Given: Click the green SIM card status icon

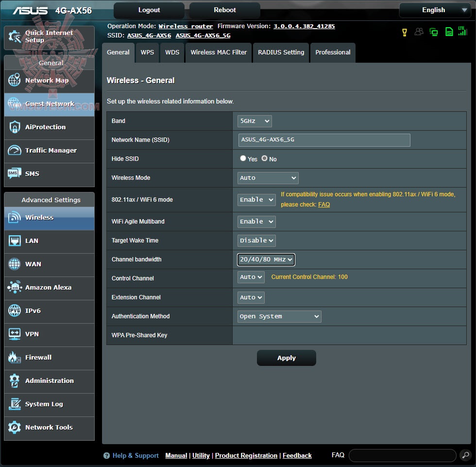Looking at the screenshot, I should click(449, 32).
